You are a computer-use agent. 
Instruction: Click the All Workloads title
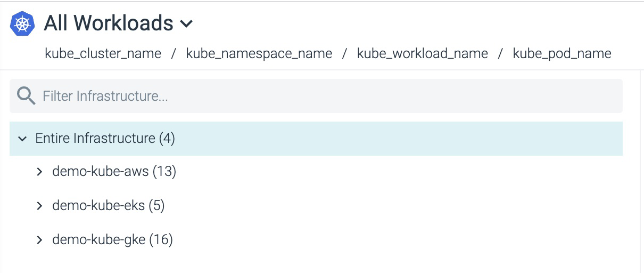pyautogui.click(x=109, y=23)
